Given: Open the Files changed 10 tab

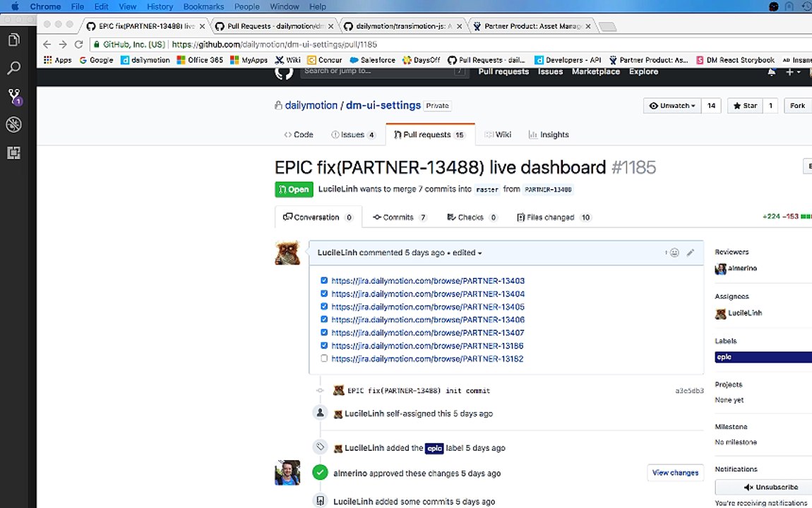Looking at the screenshot, I should (x=554, y=217).
